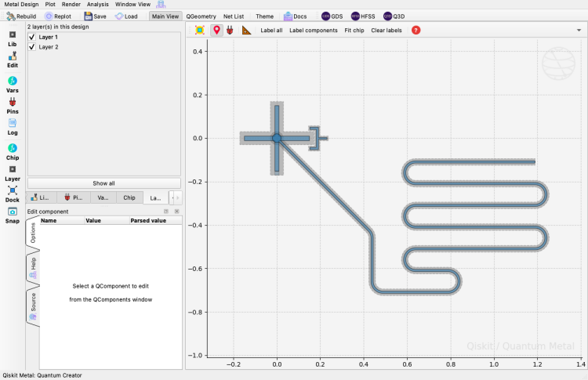Viewport: 588px width, 380px height.
Task: Click the Parsed value column header
Action: (156, 220)
